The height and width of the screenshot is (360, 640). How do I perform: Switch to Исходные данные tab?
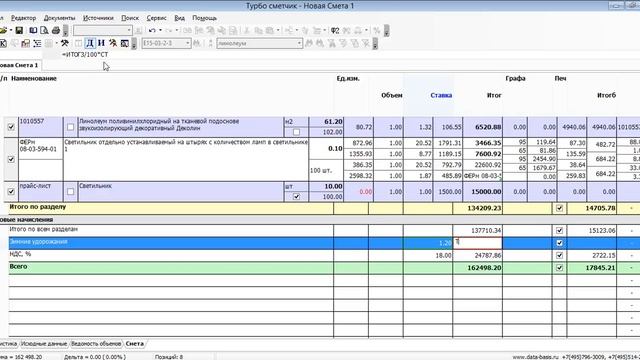click(44, 344)
